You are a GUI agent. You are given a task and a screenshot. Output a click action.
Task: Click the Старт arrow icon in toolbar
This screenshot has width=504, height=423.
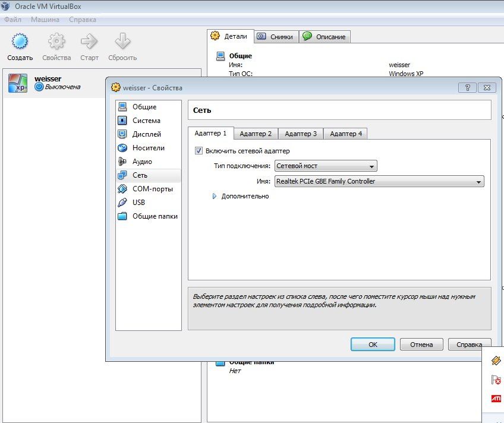tap(89, 41)
